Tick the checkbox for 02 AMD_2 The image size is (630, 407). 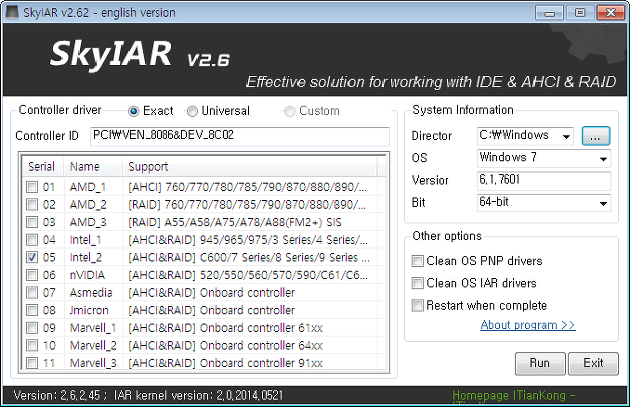tap(32, 205)
